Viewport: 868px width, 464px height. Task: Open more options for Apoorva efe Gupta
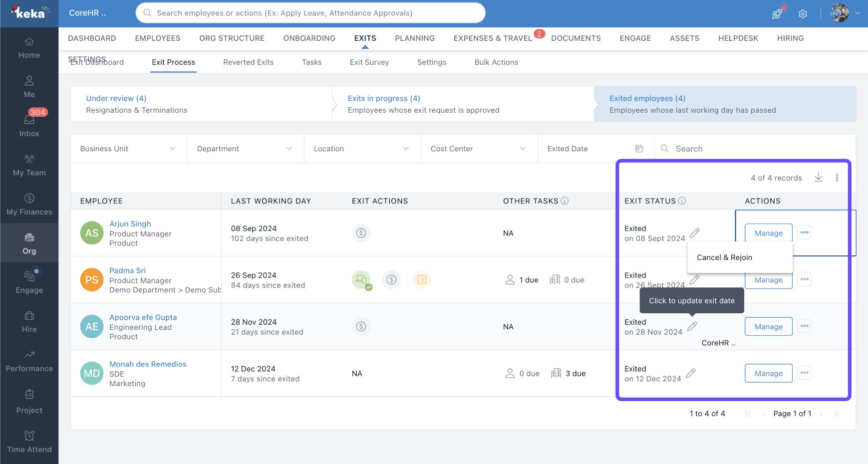804,326
